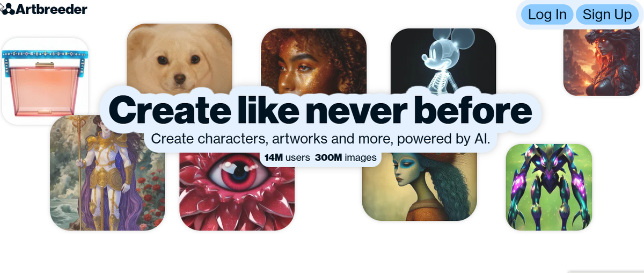644x273 pixels.
Task: Click the 300M images statistic
Action: coord(346,158)
